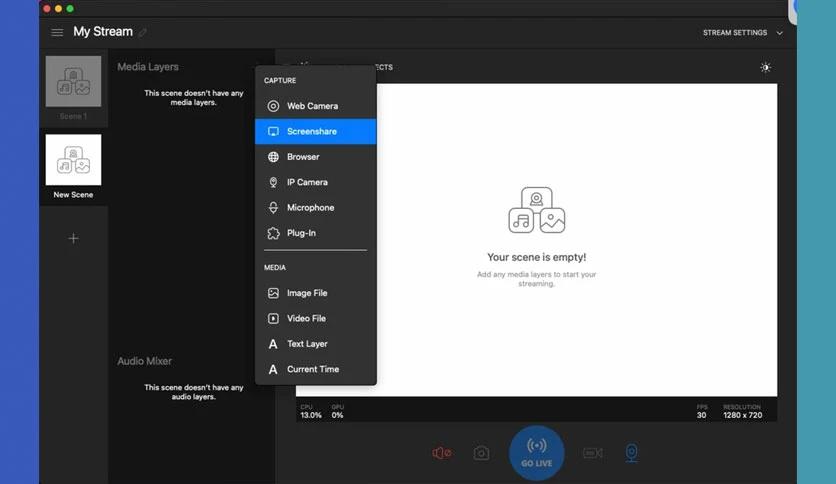This screenshot has height=484, width=836.
Task: Select the Plug-In option
Action: coord(303,233)
